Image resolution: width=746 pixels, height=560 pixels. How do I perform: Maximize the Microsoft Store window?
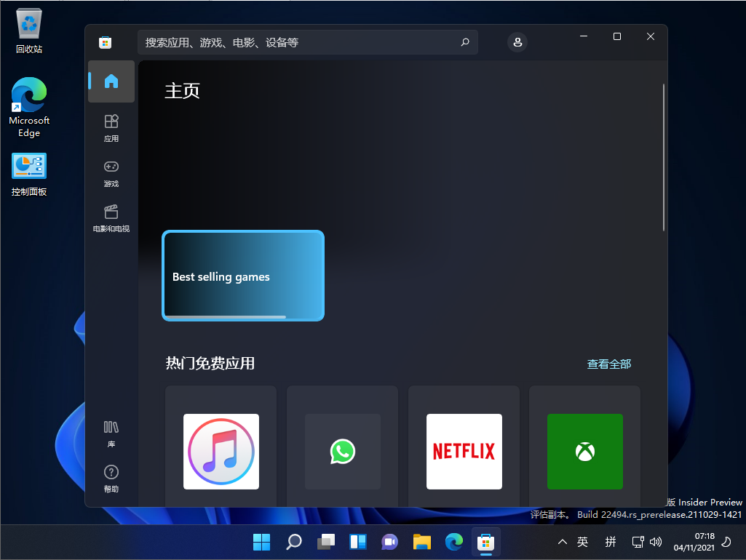(x=617, y=36)
